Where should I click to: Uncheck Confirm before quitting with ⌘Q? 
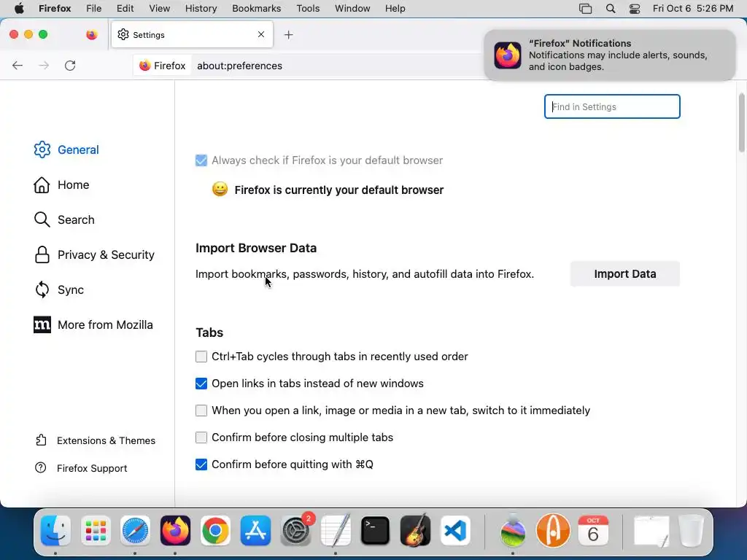click(201, 464)
